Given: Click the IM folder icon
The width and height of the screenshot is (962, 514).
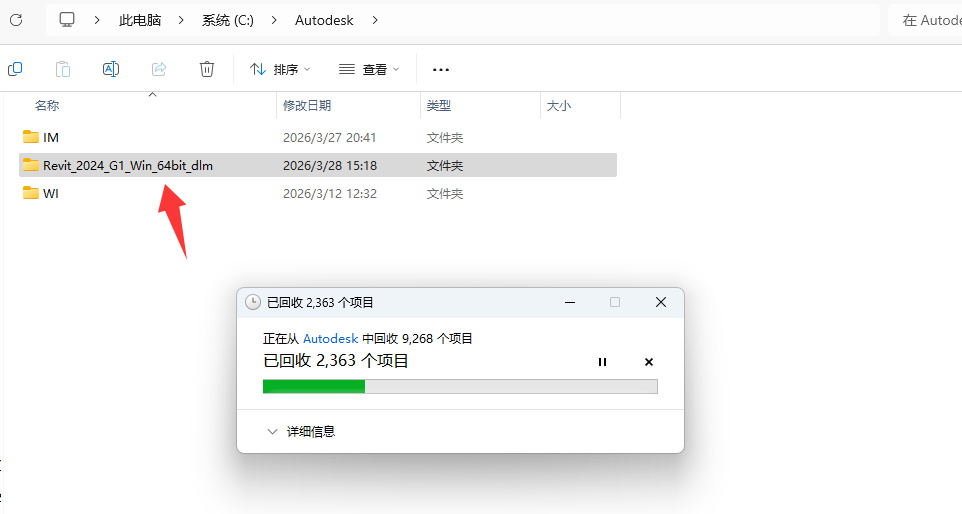Looking at the screenshot, I should [x=31, y=136].
